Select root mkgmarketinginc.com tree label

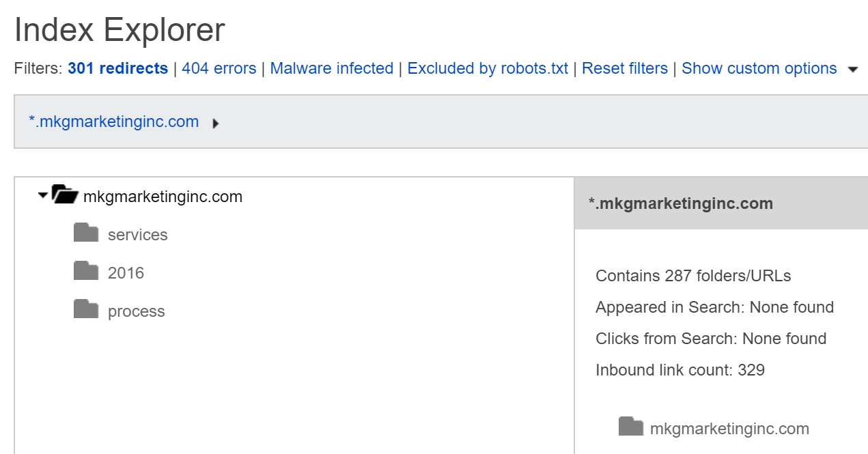pos(163,197)
